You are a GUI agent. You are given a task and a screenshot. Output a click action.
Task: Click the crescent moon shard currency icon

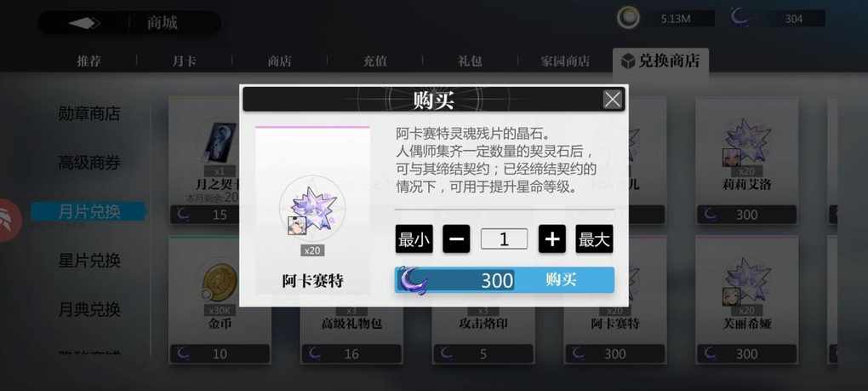(x=740, y=18)
